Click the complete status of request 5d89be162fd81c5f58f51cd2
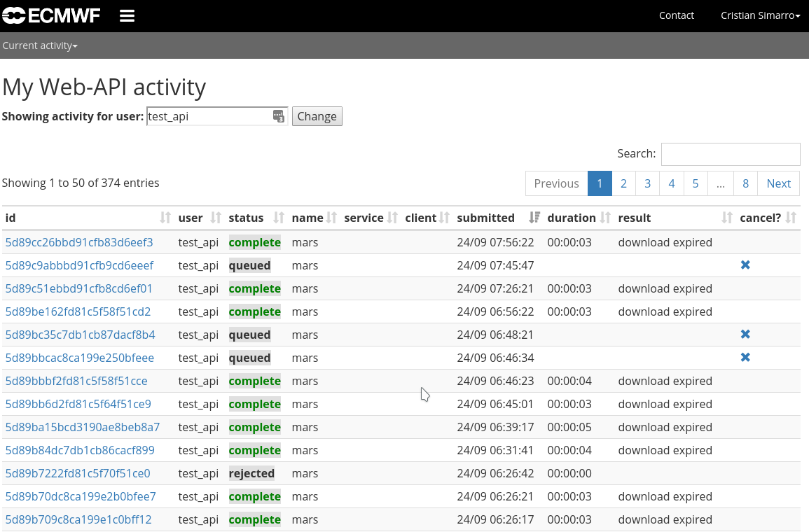809x532 pixels. [x=255, y=312]
